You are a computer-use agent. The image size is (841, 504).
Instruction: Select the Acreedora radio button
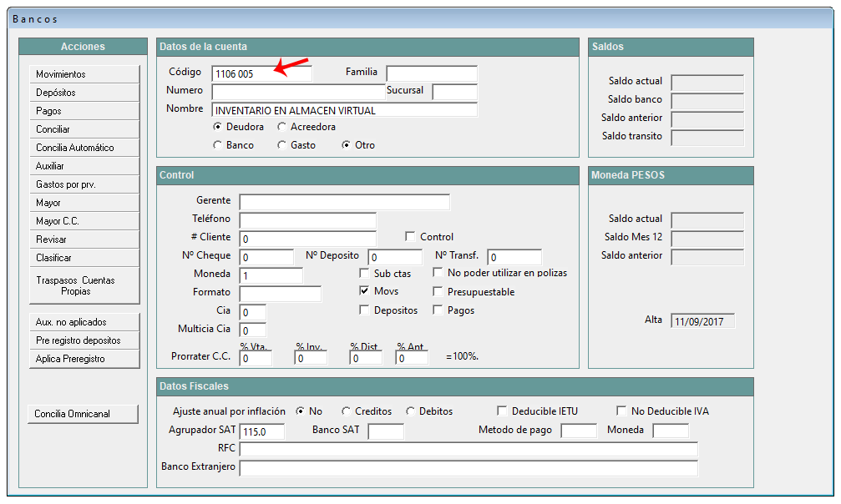tap(281, 127)
